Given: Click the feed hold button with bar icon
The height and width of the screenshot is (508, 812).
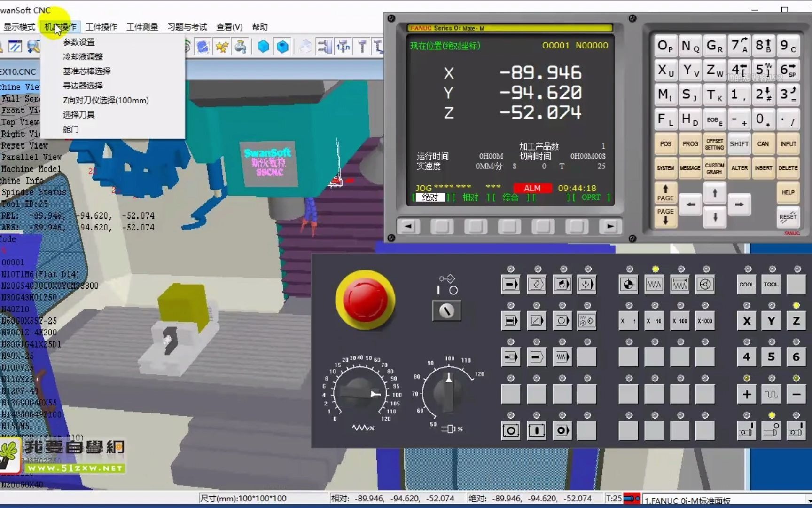Looking at the screenshot, I should click(x=537, y=430).
